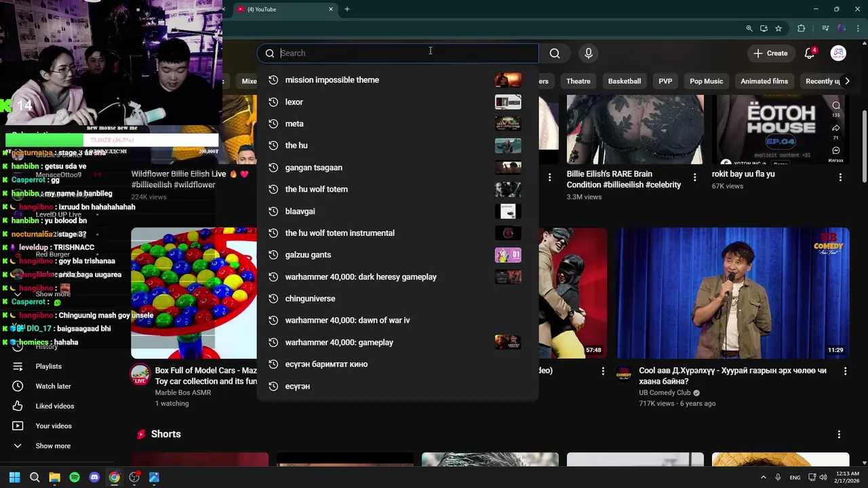Open options for Billie Eilish's RARE Brain video

point(694,178)
